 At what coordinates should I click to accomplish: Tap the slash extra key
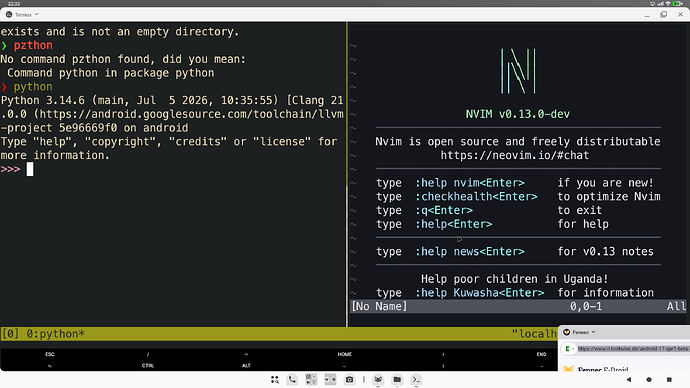coord(148,354)
